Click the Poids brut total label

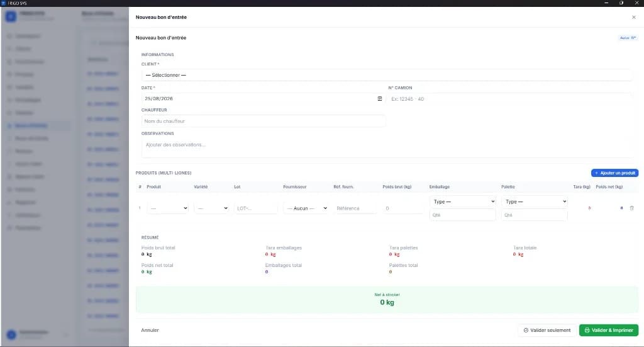click(x=158, y=248)
